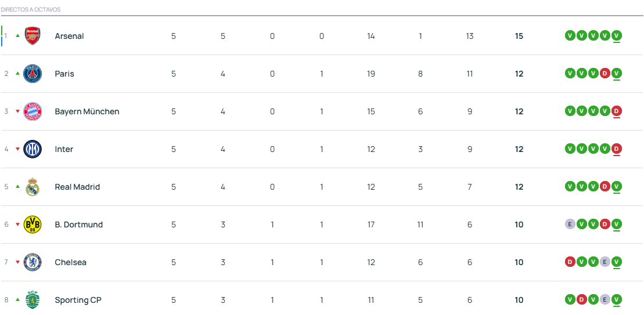Viewport: 644px width, 315px height.
Task: Click the Arsenal club crest
Action: point(33,36)
